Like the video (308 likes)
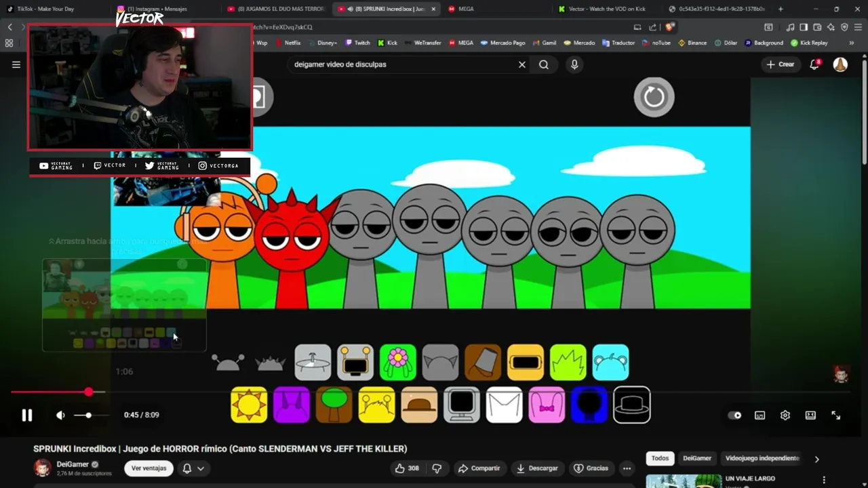 coord(407,468)
